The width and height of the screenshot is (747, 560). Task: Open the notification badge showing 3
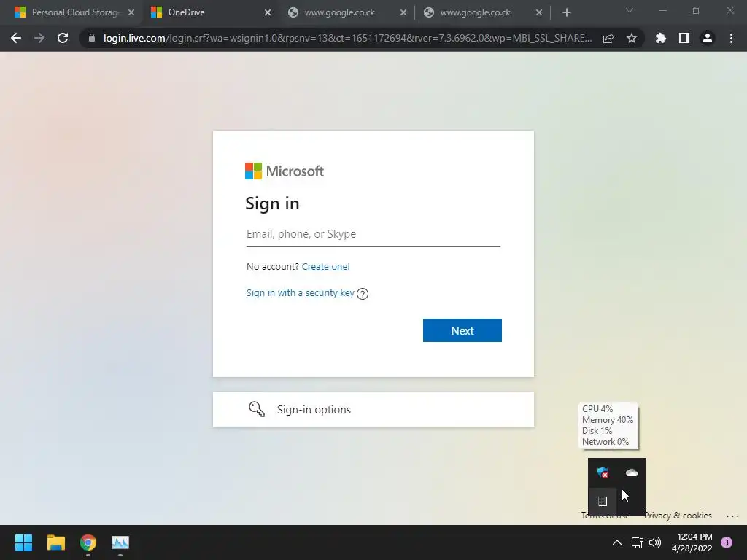[x=727, y=542]
